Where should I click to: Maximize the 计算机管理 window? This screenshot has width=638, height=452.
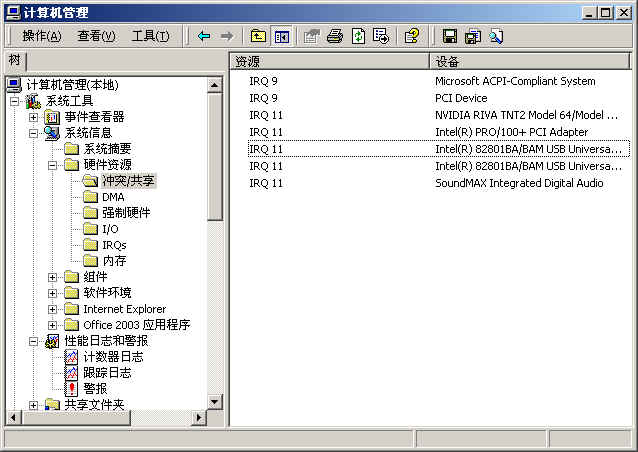tap(605, 13)
